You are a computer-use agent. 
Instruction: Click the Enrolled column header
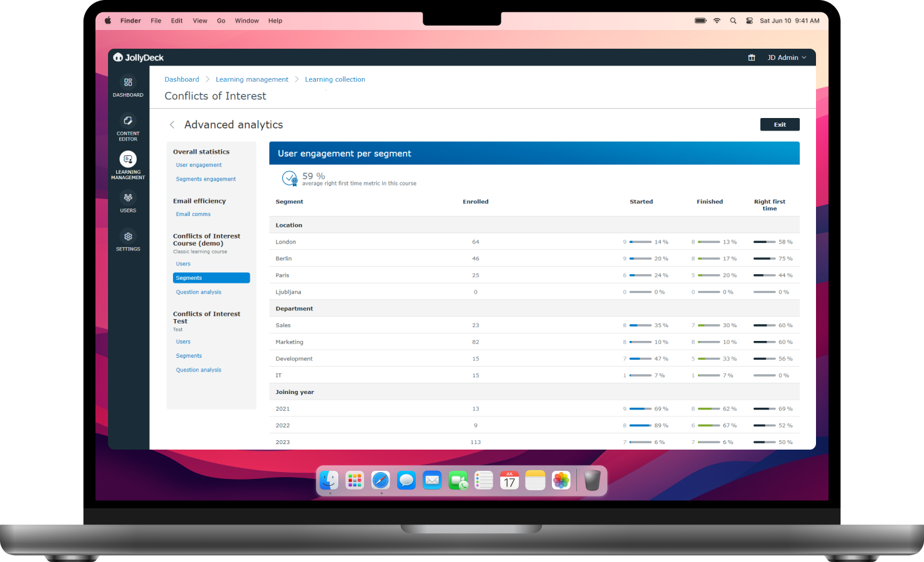pyautogui.click(x=476, y=202)
